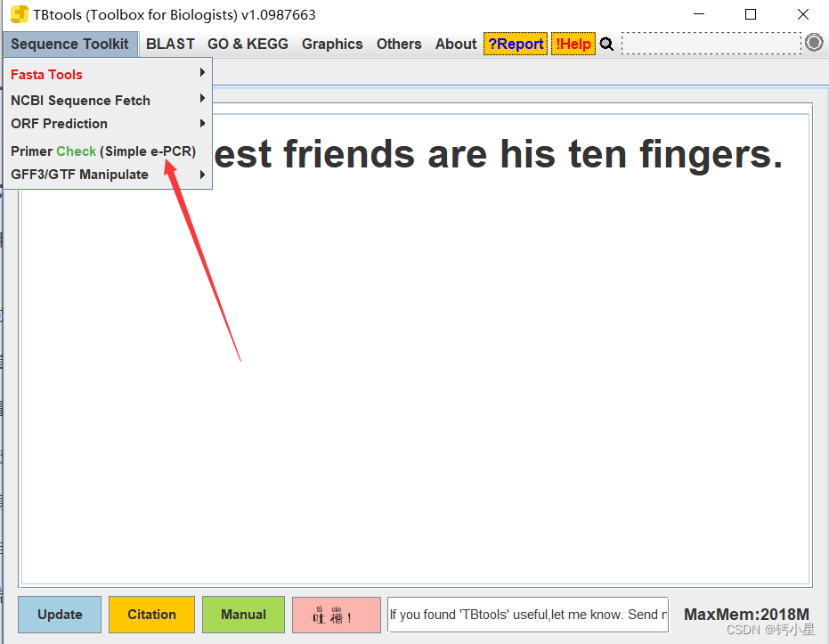Expand ORF Prediction submenu arrow
The width and height of the screenshot is (829, 644).
pos(202,124)
